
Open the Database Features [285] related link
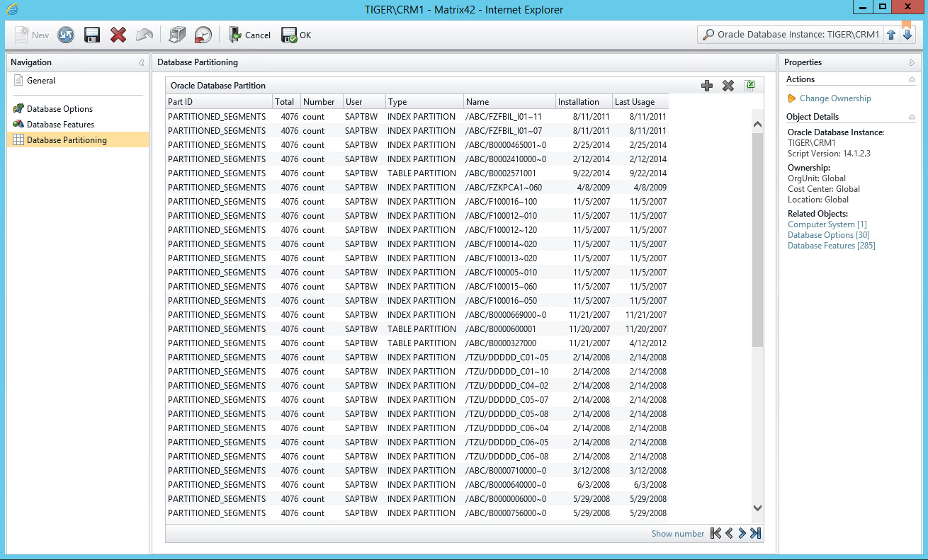point(831,246)
